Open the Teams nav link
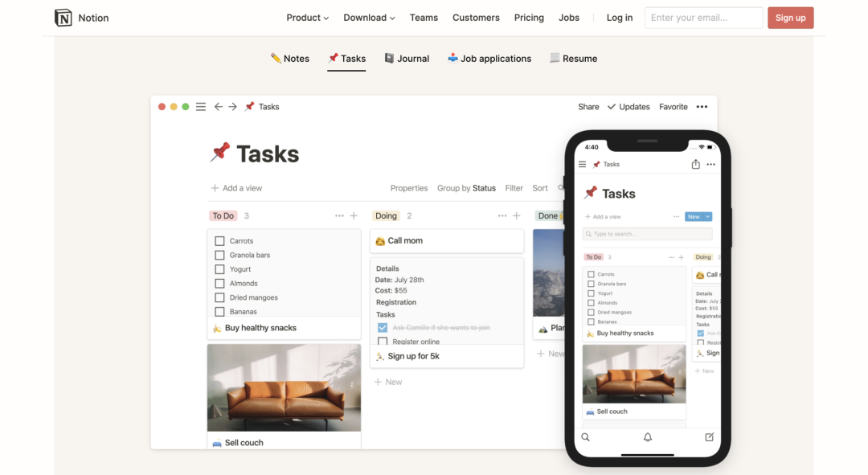Screen dimensions: 868x475 tap(424, 18)
